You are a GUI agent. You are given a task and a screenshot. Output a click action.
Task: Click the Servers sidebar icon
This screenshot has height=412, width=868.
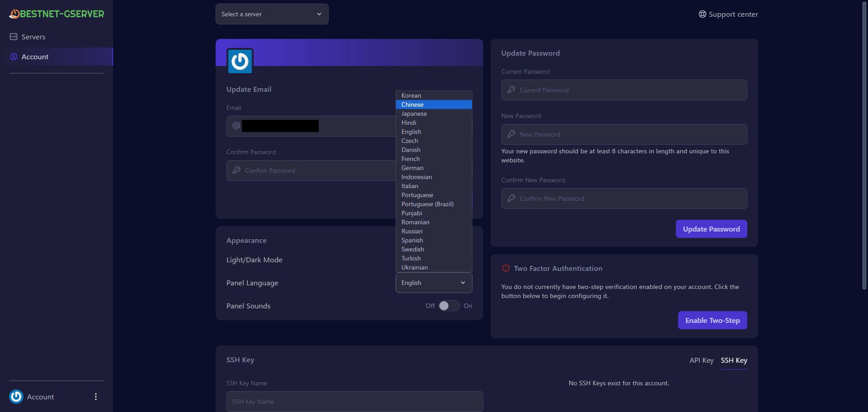[x=14, y=37]
